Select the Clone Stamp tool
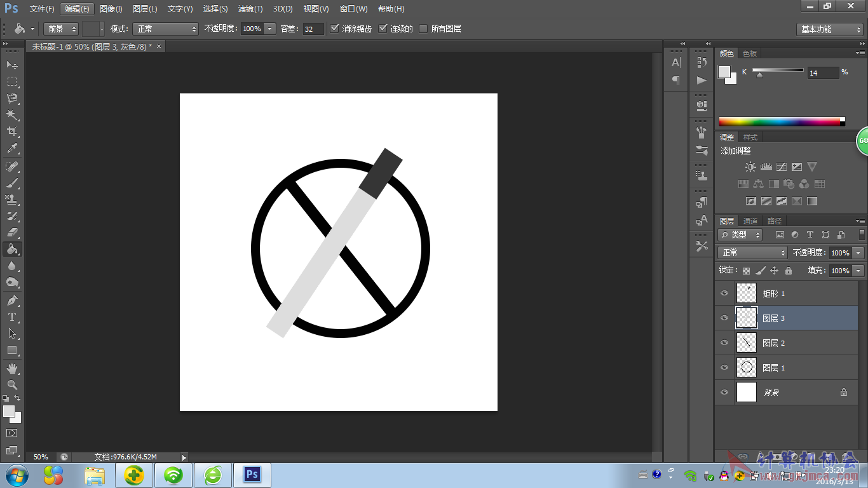868x488 pixels. point(12,200)
